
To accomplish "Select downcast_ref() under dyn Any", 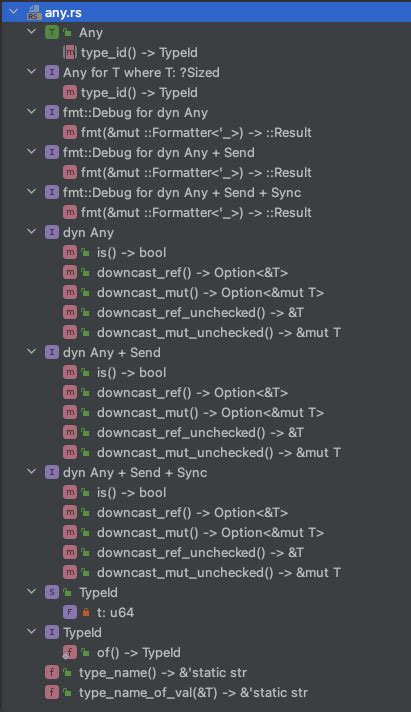I will [x=192, y=272].
